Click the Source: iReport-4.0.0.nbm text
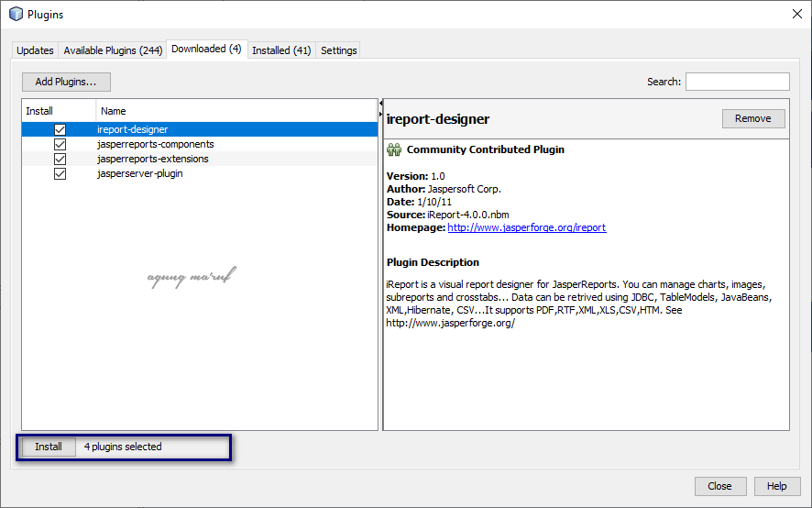Viewport: 812px width, 508px height. [x=447, y=215]
